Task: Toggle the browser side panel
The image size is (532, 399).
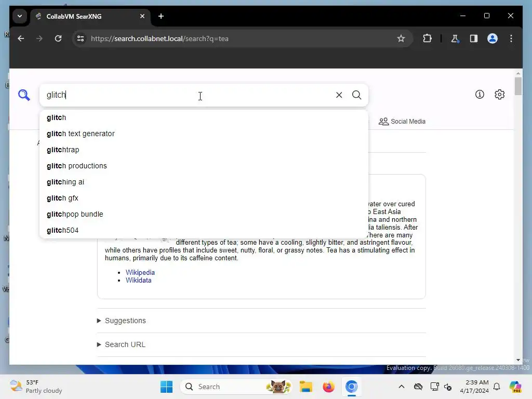Action: [474, 38]
